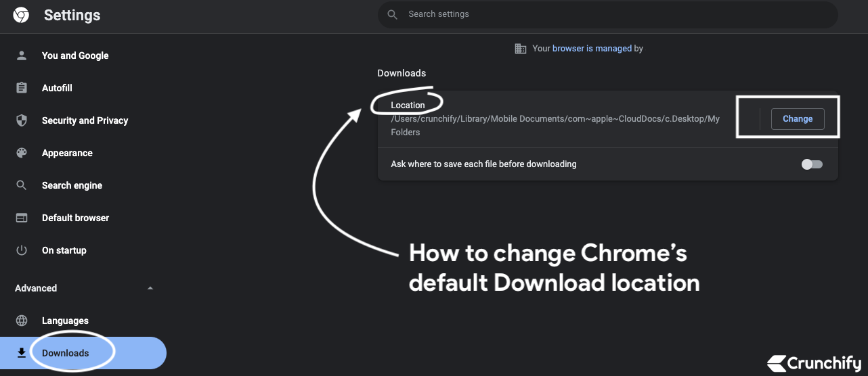Viewport: 868px width, 376px height.
Task: Open the Autofill section
Action: pos(57,88)
